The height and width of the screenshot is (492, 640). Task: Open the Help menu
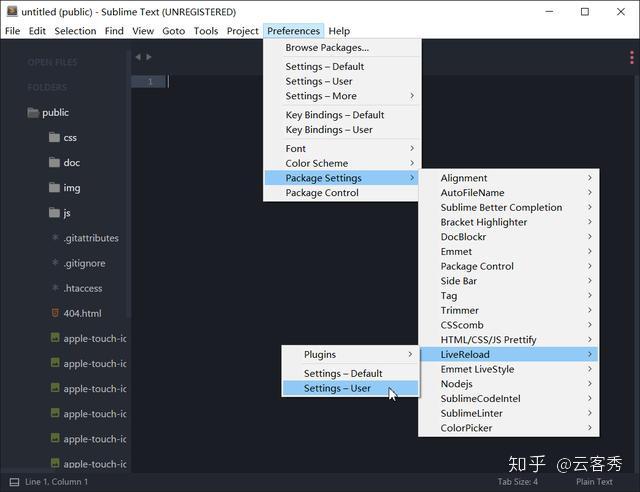[x=339, y=31]
